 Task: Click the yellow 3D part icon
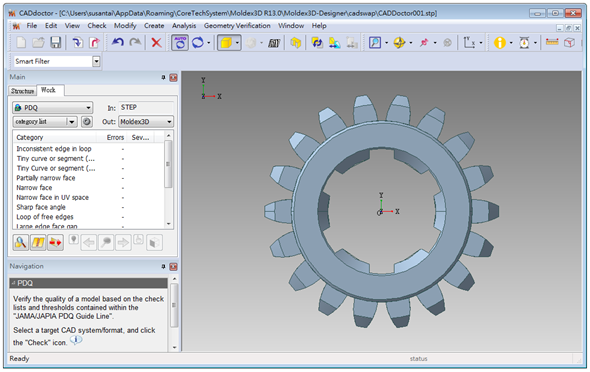pos(296,43)
